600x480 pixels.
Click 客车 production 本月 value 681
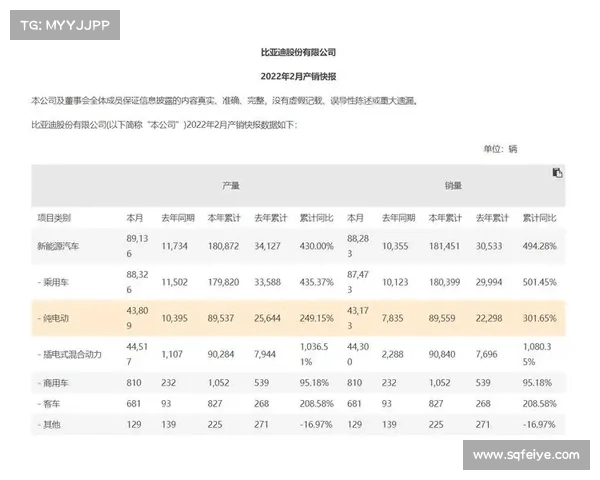(x=134, y=404)
